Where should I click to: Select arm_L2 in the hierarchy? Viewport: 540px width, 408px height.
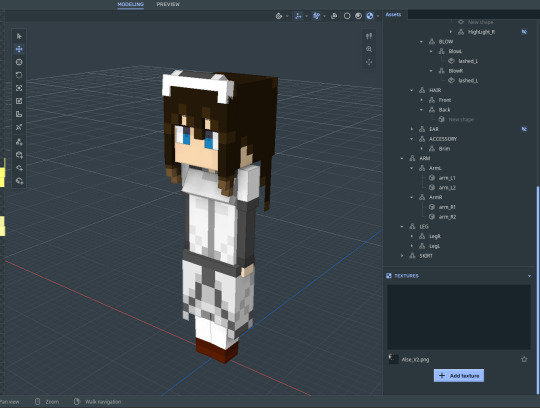[447, 188]
